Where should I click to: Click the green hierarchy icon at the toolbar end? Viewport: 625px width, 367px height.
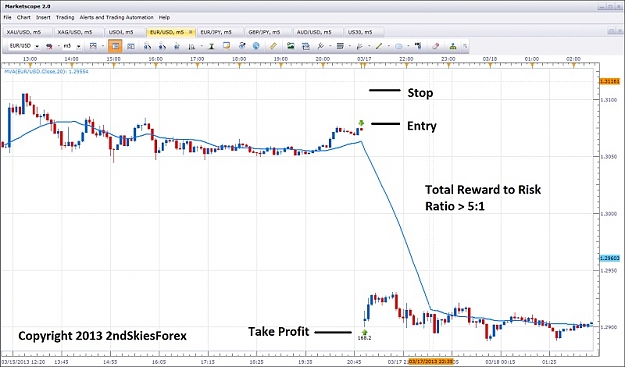click(x=453, y=46)
